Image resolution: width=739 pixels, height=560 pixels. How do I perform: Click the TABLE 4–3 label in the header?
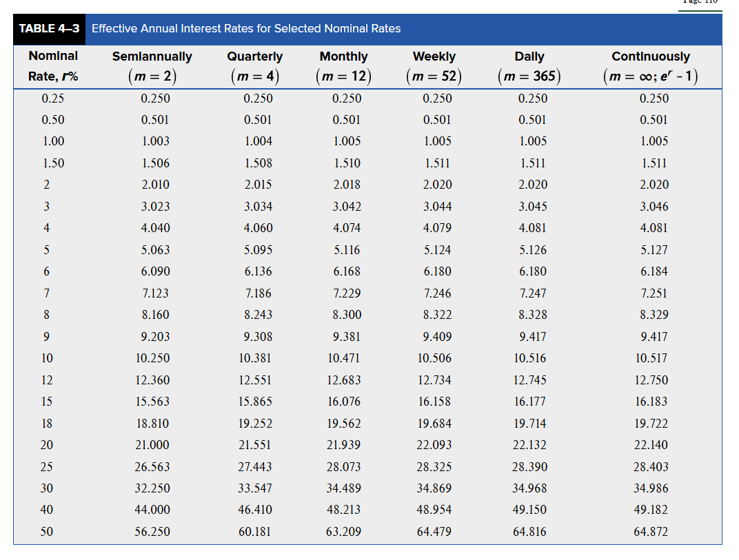coord(50,29)
